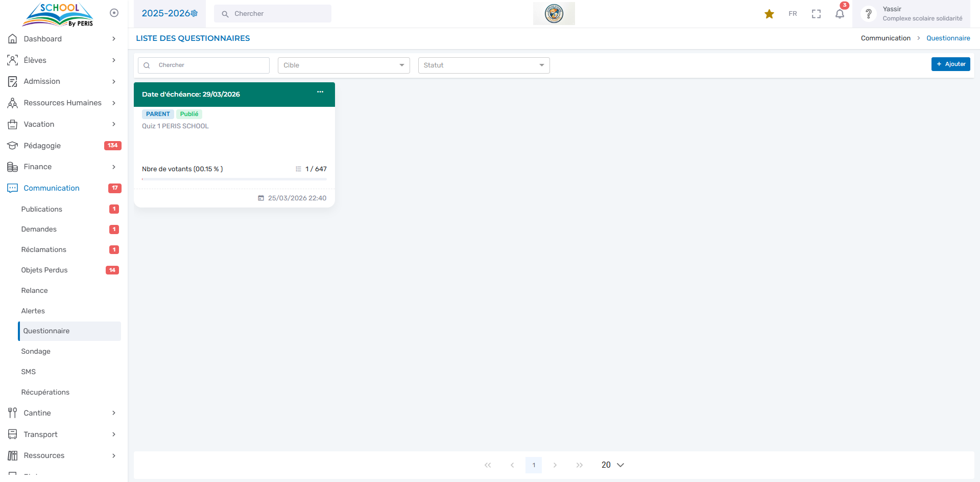This screenshot has width=980, height=482.
Task: Click the help question mark icon
Action: point(868,14)
